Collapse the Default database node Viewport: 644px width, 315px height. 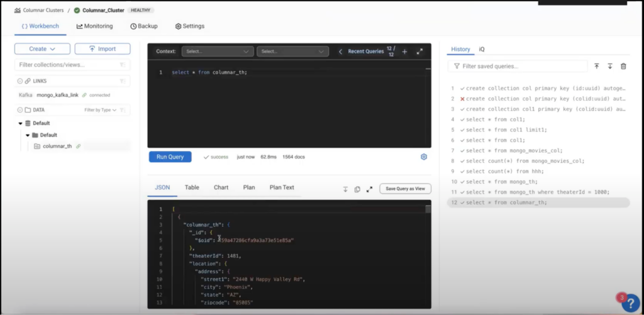(20, 123)
